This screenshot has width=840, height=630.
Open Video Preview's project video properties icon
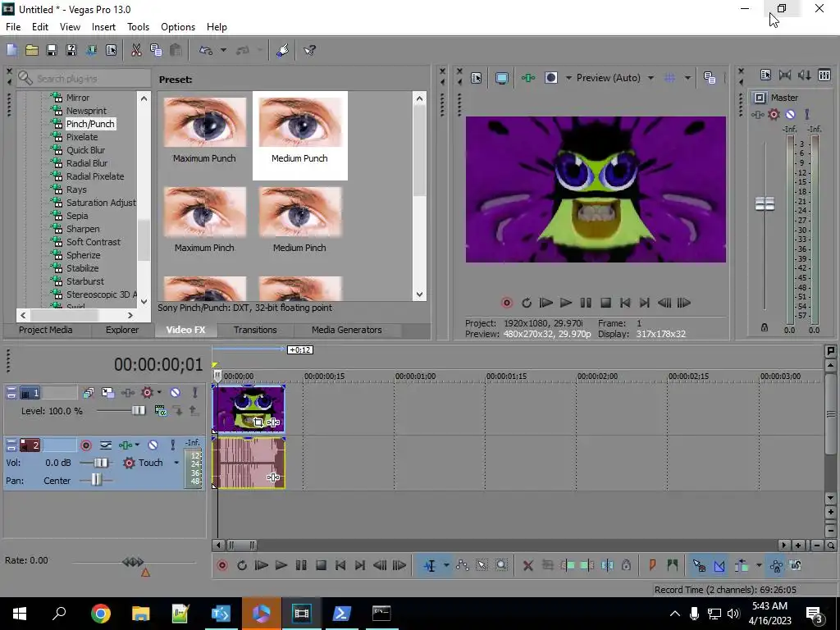tap(477, 78)
